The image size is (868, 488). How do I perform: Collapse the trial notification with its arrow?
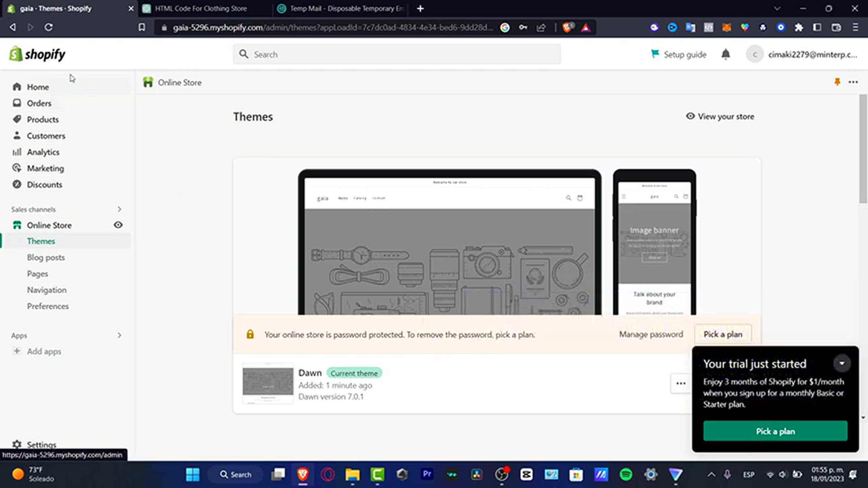pos(842,363)
